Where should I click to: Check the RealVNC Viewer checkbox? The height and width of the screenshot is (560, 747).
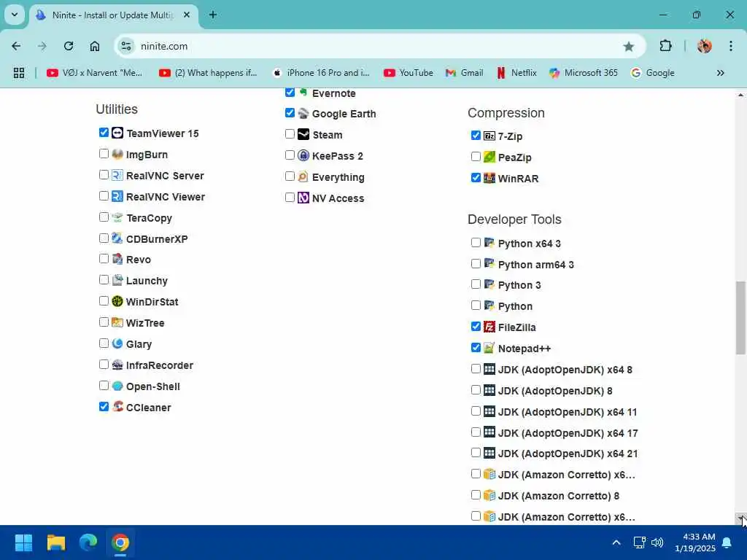[x=104, y=195]
